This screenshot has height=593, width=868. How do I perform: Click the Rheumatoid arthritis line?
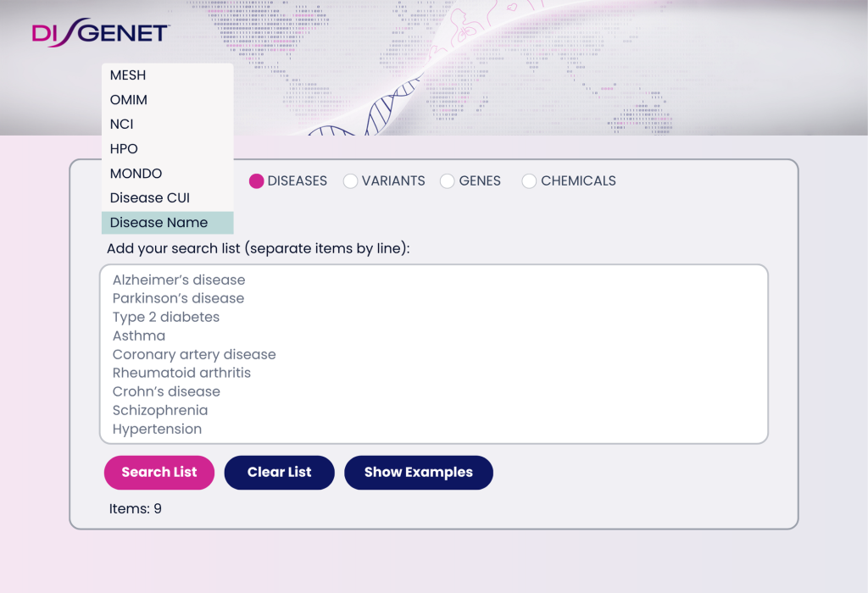tap(181, 373)
